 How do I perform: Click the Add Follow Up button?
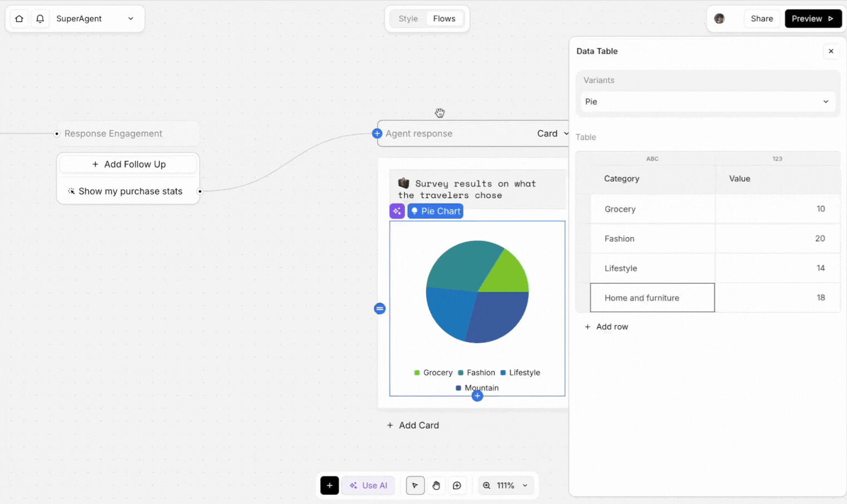[x=128, y=164]
